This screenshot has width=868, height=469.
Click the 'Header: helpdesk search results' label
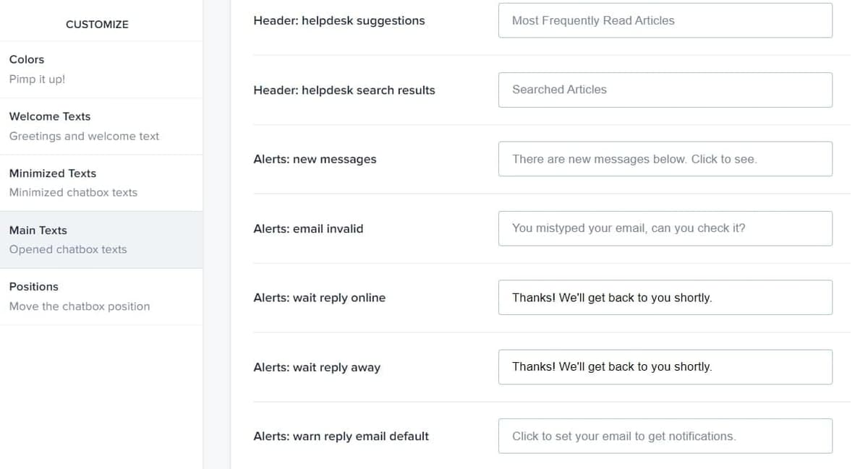coord(344,90)
